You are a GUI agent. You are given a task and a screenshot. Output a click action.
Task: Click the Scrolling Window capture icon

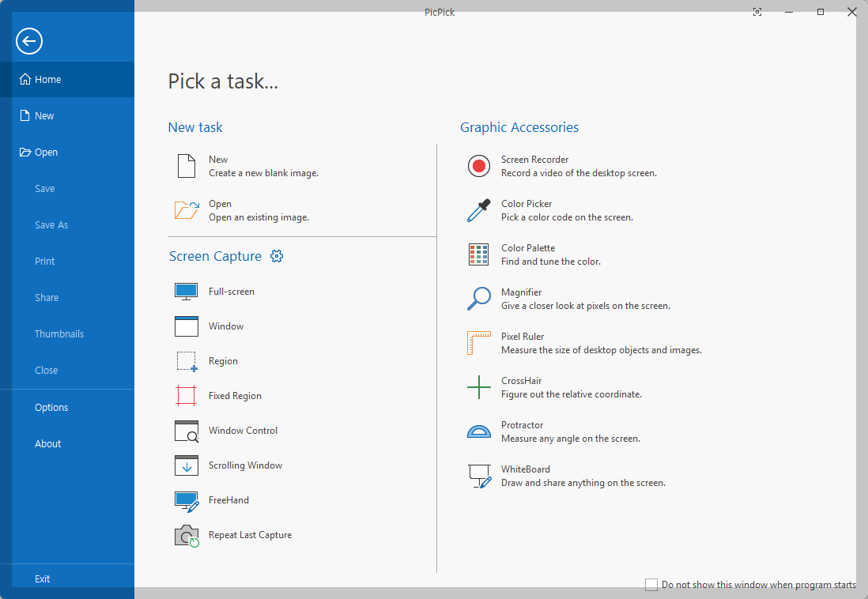coord(186,465)
